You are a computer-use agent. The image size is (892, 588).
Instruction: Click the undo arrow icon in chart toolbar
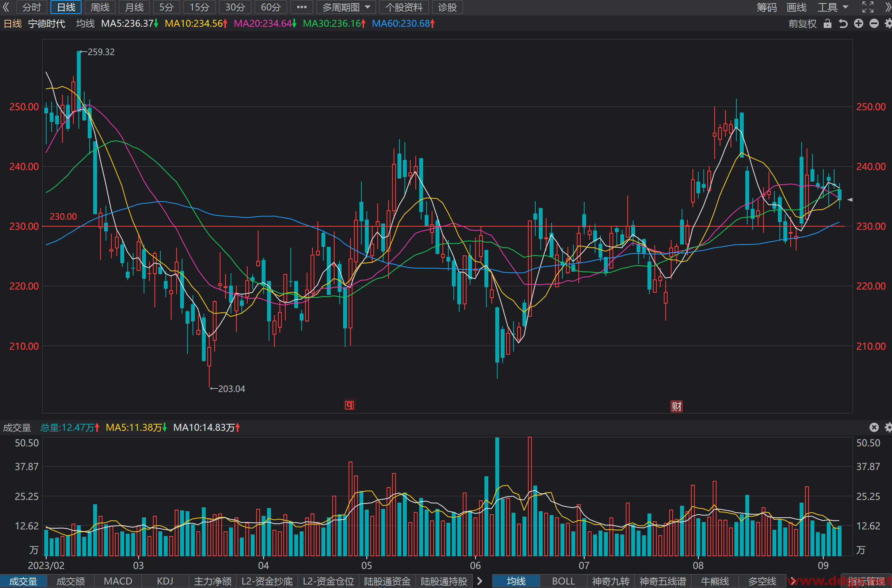843,24
